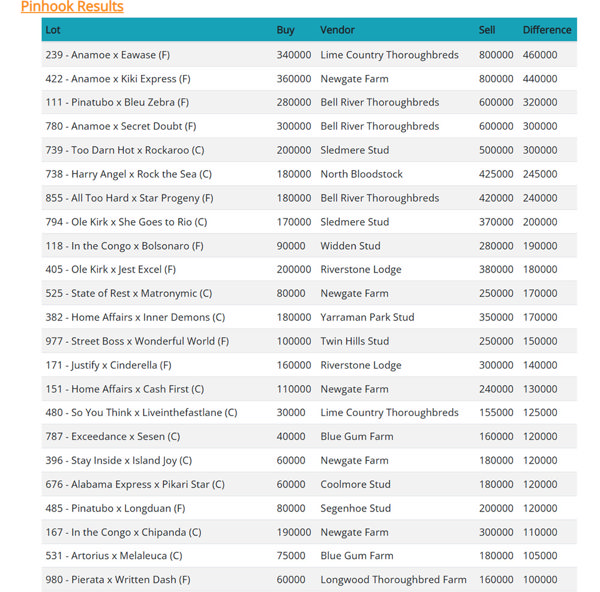Select lot 396 - Stay Inside x Island Joy

(119, 460)
